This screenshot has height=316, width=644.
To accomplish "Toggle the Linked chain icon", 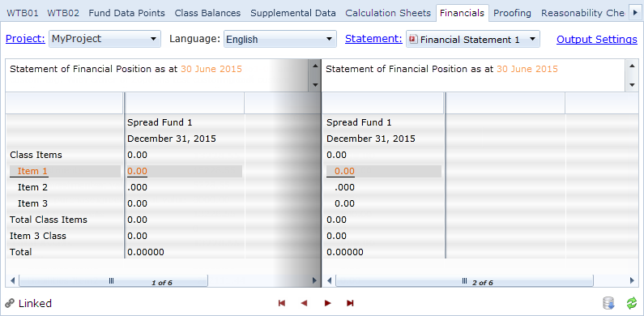I will point(10,304).
